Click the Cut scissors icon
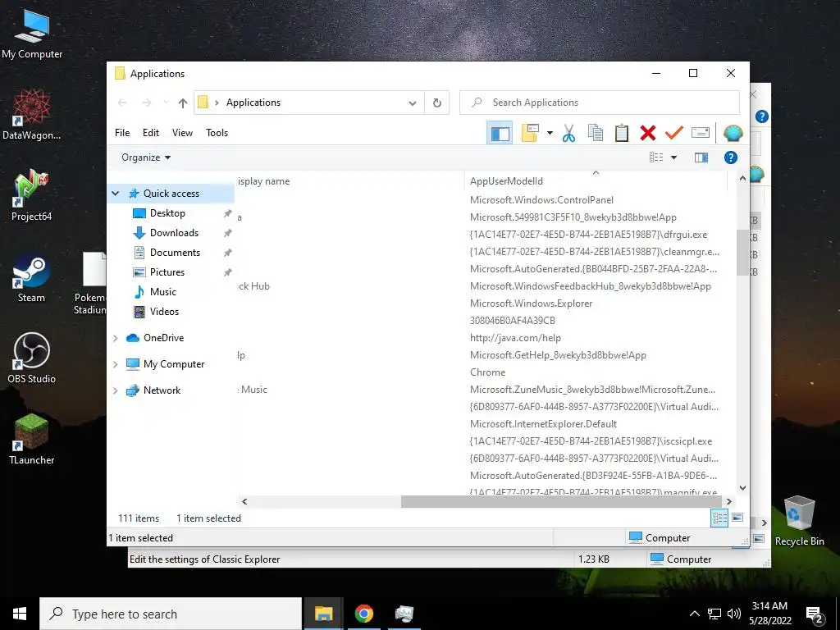This screenshot has width=840, height=630. pyautogui.click(x=569, y=133)
